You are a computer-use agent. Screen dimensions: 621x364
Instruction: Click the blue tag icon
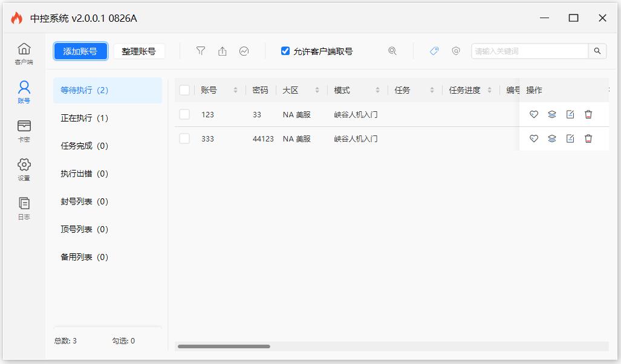434,51
